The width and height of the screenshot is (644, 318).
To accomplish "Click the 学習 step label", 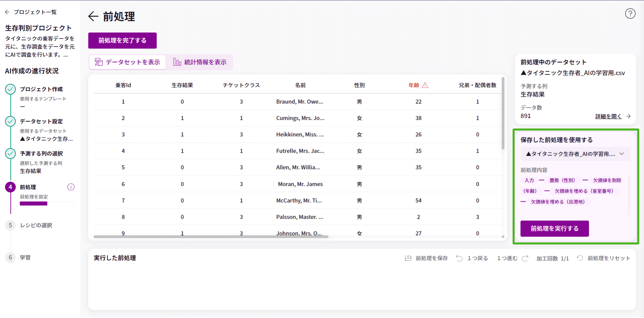I will 25,257.
